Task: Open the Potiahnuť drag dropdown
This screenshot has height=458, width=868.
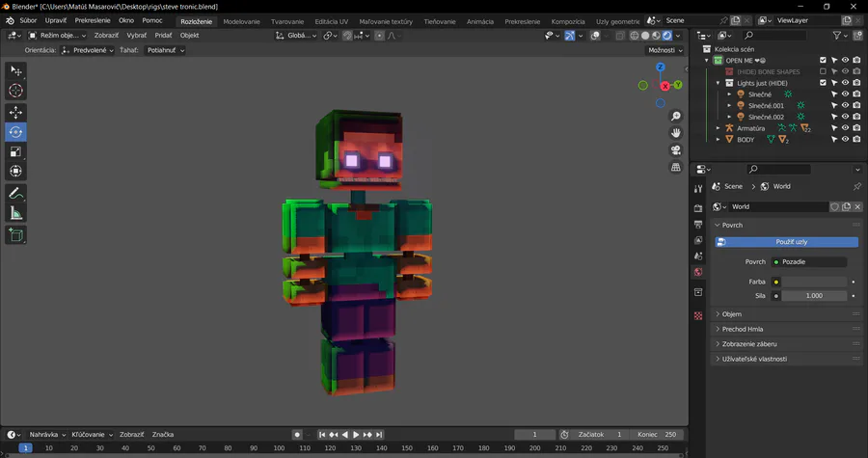Action: tap(165, 50)
